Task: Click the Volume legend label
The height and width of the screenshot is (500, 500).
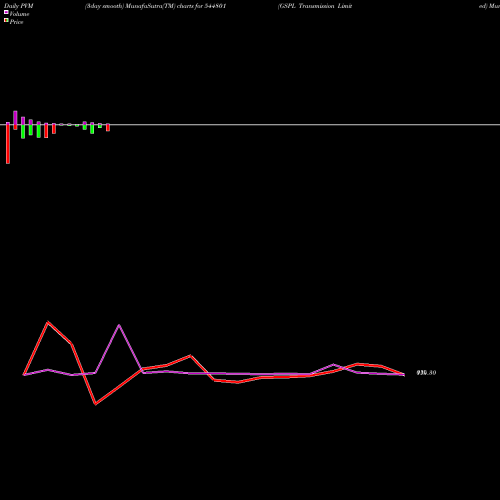Action: [19, 14]
